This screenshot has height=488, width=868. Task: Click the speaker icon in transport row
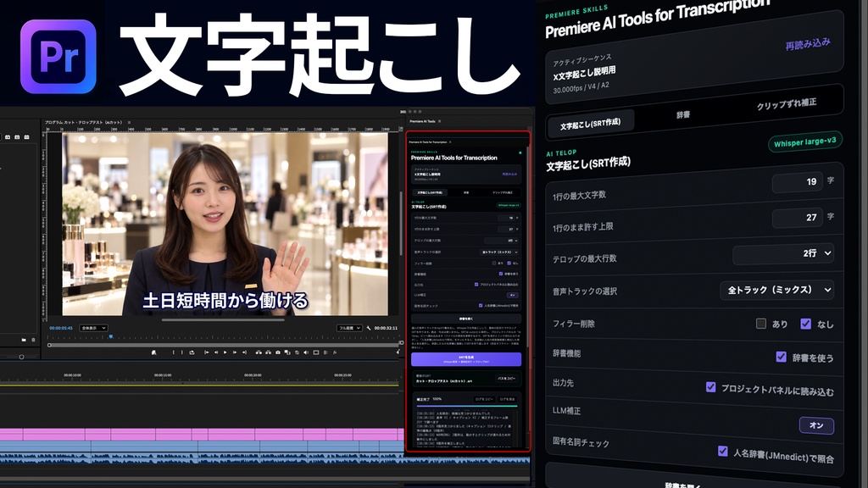tap(306, 352)
